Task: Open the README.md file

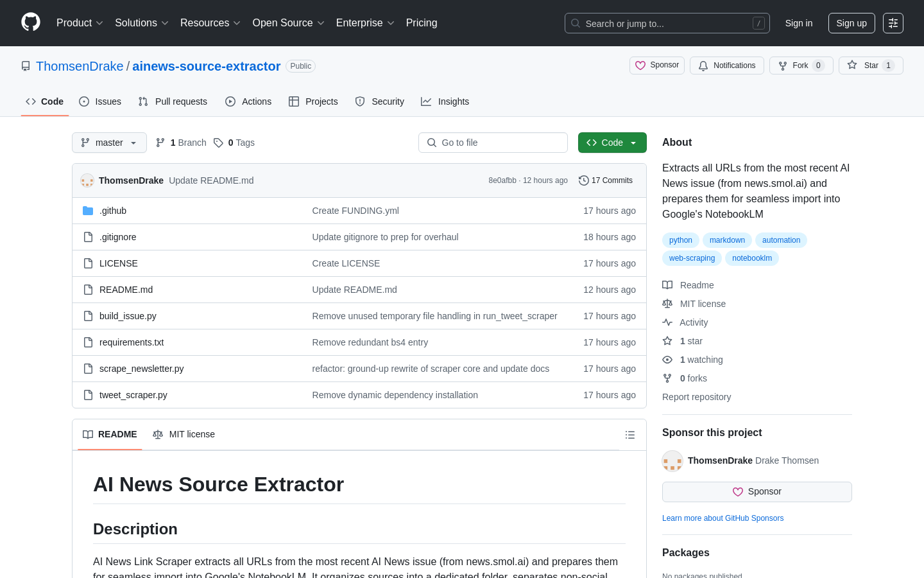Action: coord(126,290)
